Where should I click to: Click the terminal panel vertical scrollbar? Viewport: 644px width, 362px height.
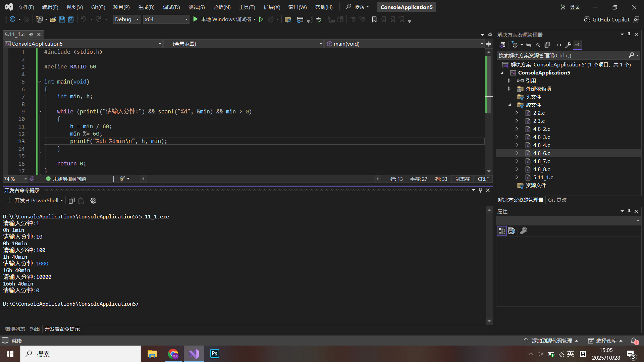click(489, 265)
